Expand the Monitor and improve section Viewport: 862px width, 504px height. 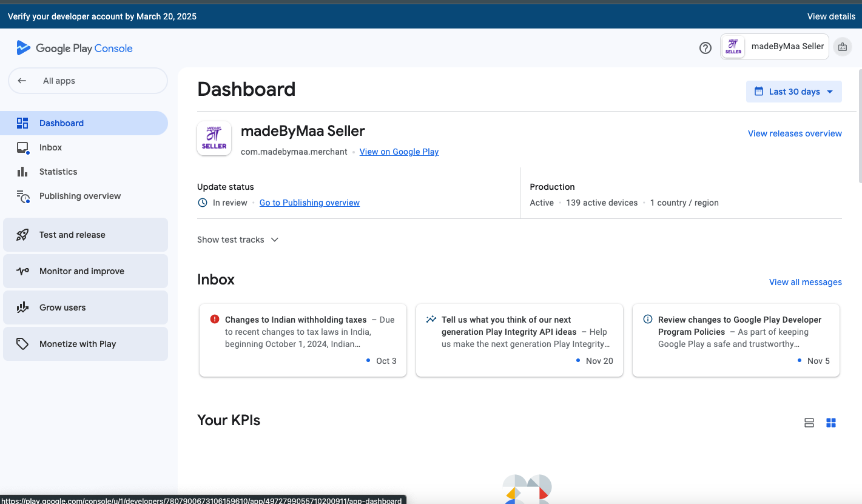tap(86, 271)
